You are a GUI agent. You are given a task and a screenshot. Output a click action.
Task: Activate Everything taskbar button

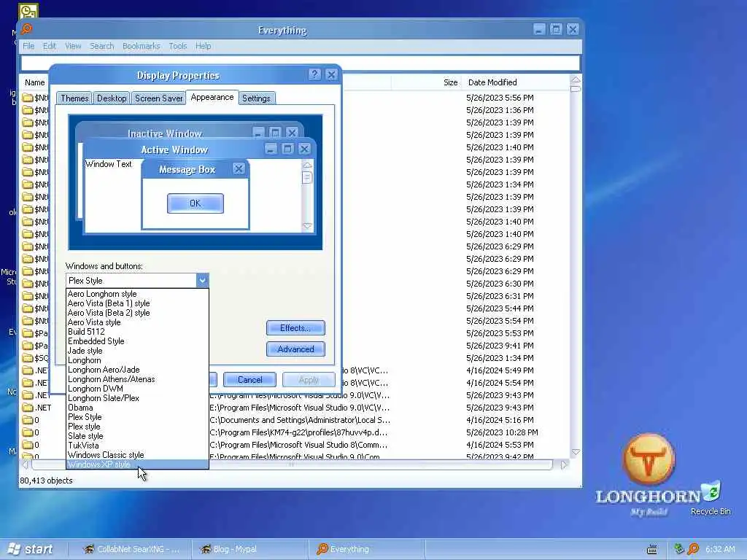coord(366,549)
